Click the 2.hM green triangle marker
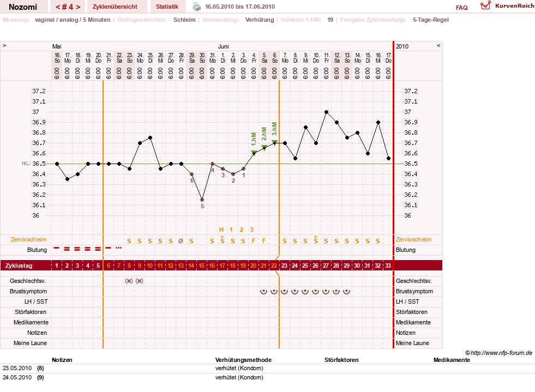Viewport: 535px width, 392px height. [264, 147]
